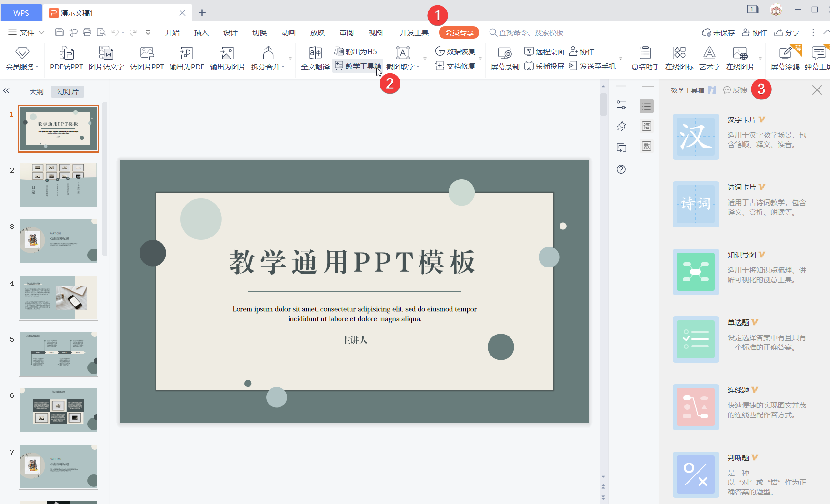Viewport: 830px width, 504px height.
Task: Open the PDF转PPT converter tool
Action: coord(67,59)
